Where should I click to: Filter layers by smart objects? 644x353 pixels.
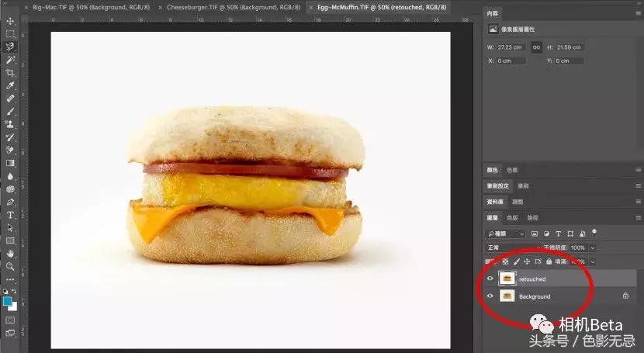[x=583, y=234]
